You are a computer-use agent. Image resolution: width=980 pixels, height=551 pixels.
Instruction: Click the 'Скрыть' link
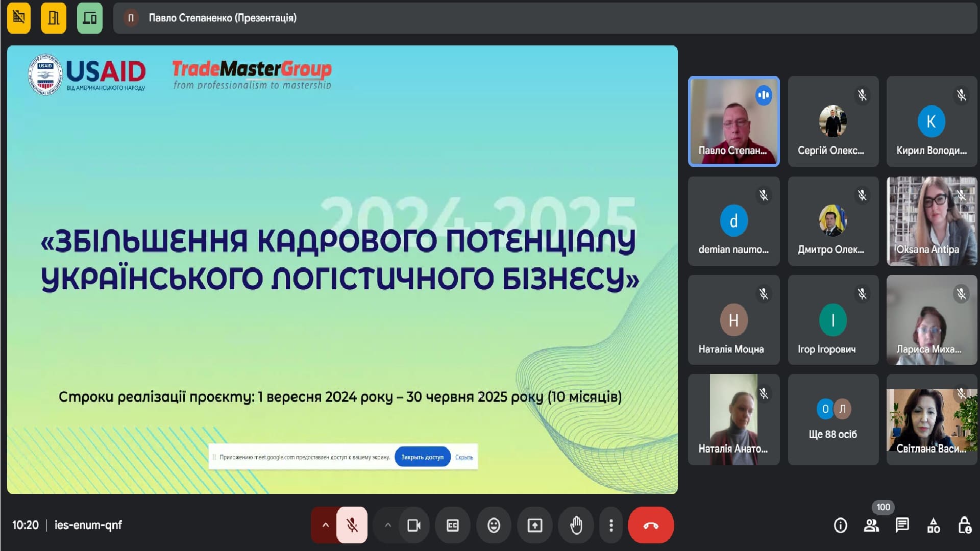coord(464,457)
